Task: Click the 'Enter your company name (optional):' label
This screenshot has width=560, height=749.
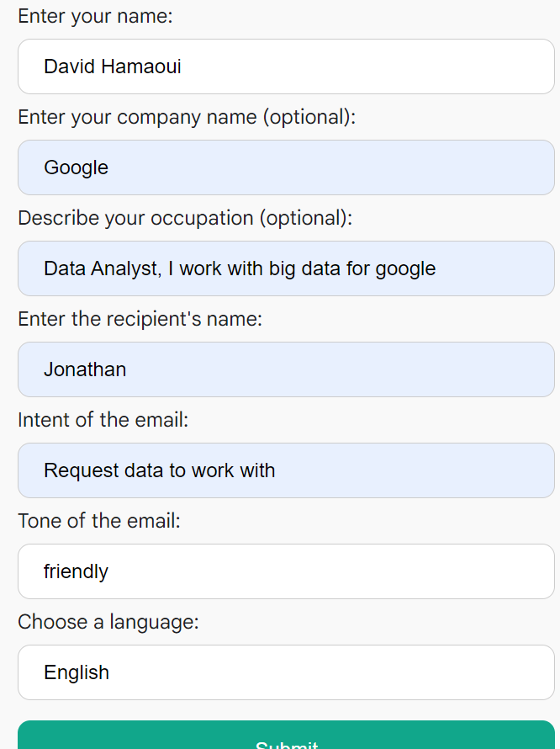Action: (x=187, y=117)
